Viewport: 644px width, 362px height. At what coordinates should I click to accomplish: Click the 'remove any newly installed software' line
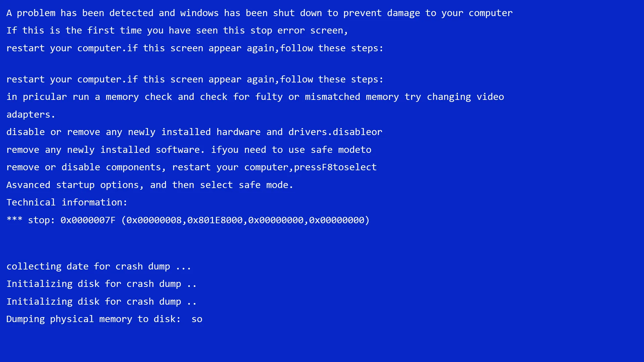pos(189,150)
